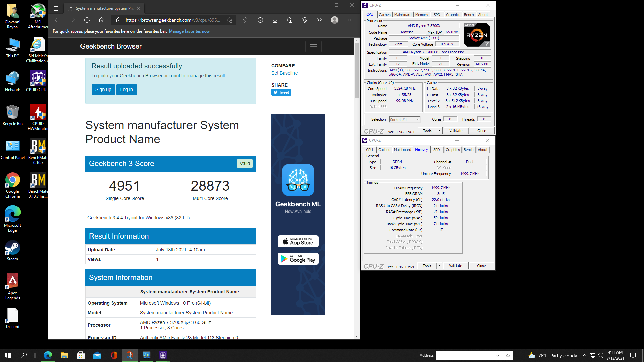Screen dimensions: 644x362
Task: Open MSI Afterburner desktop icon
Action: click(38, 16)
